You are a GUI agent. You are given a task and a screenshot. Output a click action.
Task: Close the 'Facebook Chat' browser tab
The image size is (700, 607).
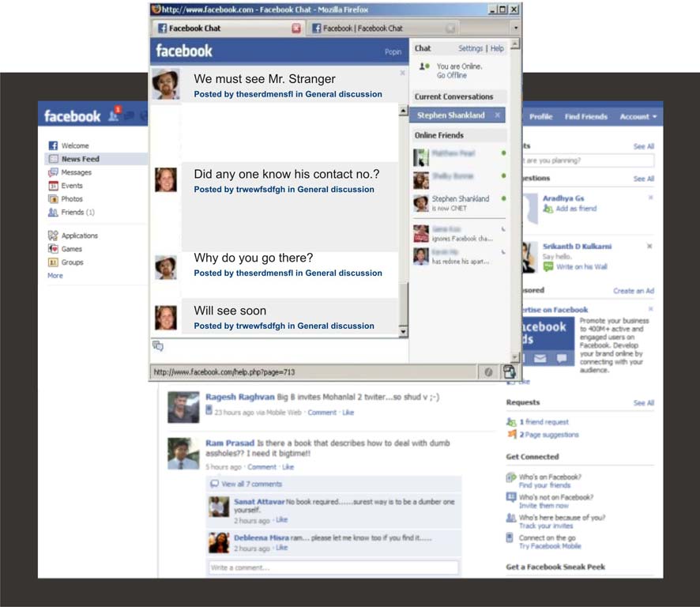[x=296, y=28]
